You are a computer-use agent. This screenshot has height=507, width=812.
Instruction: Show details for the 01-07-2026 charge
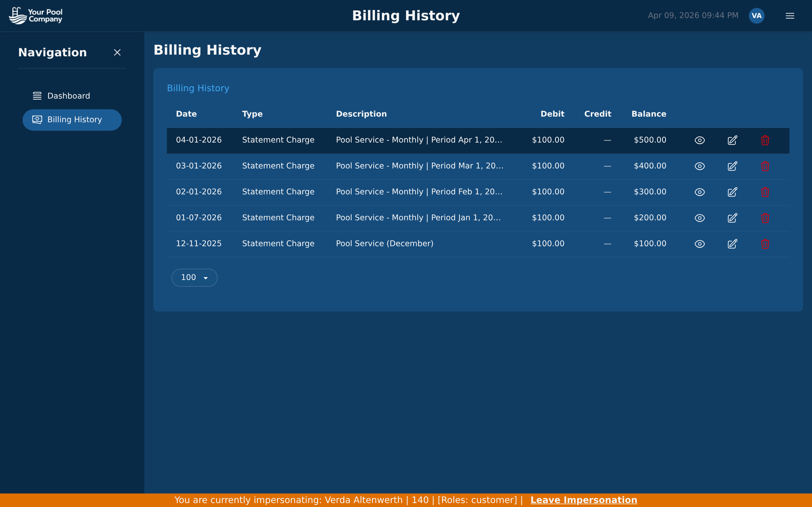tap(699, 218)
